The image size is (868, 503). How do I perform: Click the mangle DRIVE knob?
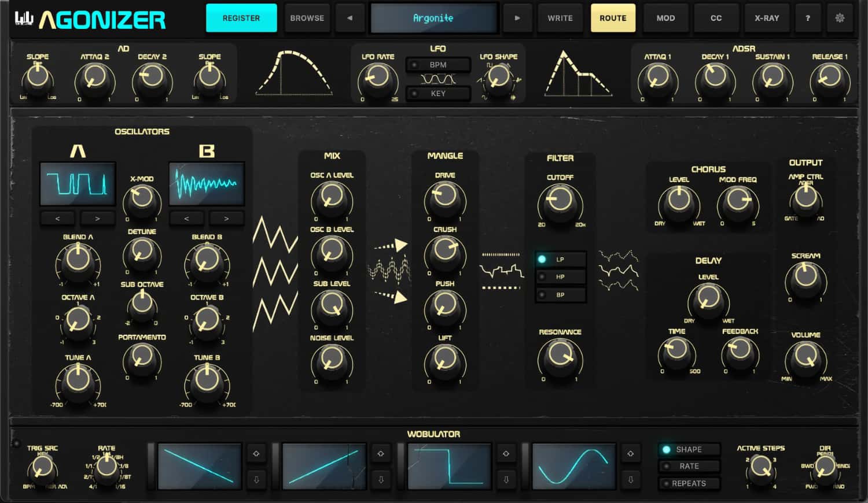coord(444,198)
